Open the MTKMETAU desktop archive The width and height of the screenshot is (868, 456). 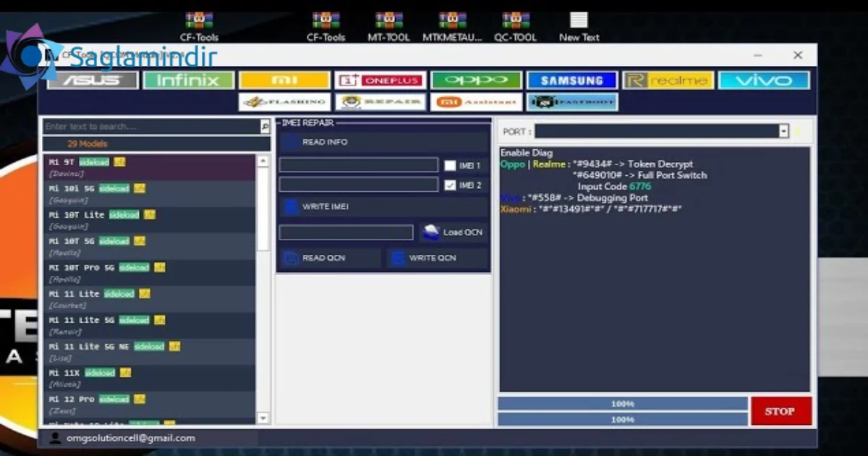(452, 26)
